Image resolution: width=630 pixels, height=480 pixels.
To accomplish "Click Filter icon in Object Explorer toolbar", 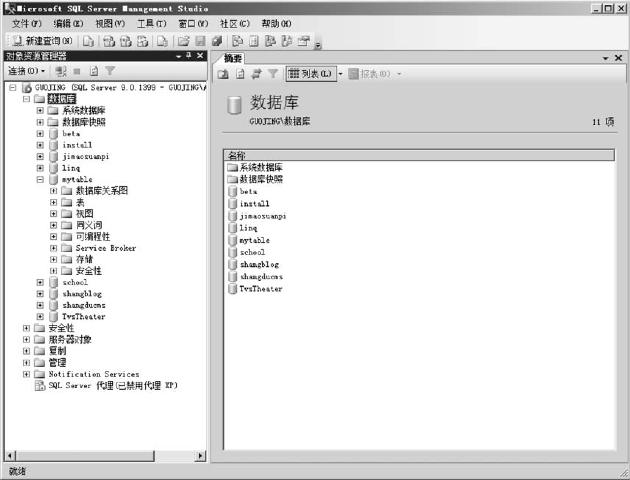I will coord(110,71).
